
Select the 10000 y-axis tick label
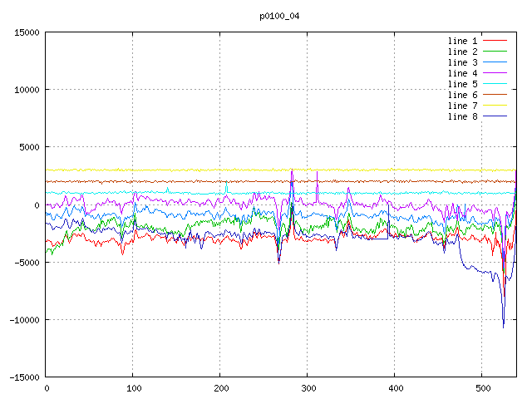[x=27, y=90]
